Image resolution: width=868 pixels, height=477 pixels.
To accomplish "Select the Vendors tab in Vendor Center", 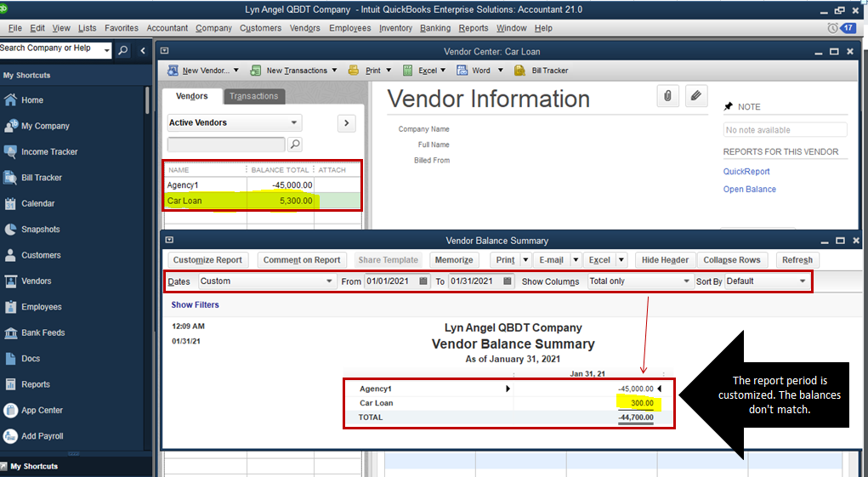I will coord(192,96).
